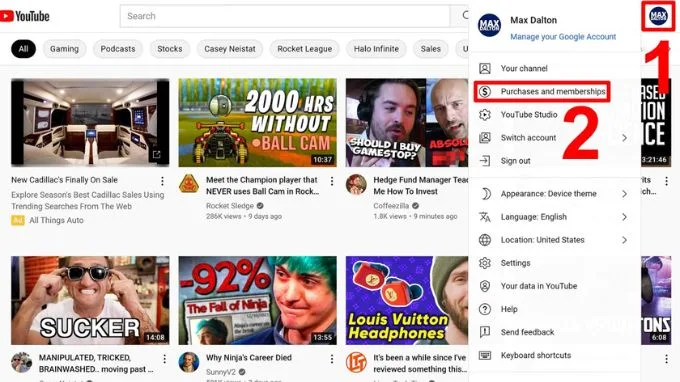Open options for MANIPULATED, TRICKED video
Image resolution: width=680 pixels, height=382 pixels.
click(x=164, y=359)
